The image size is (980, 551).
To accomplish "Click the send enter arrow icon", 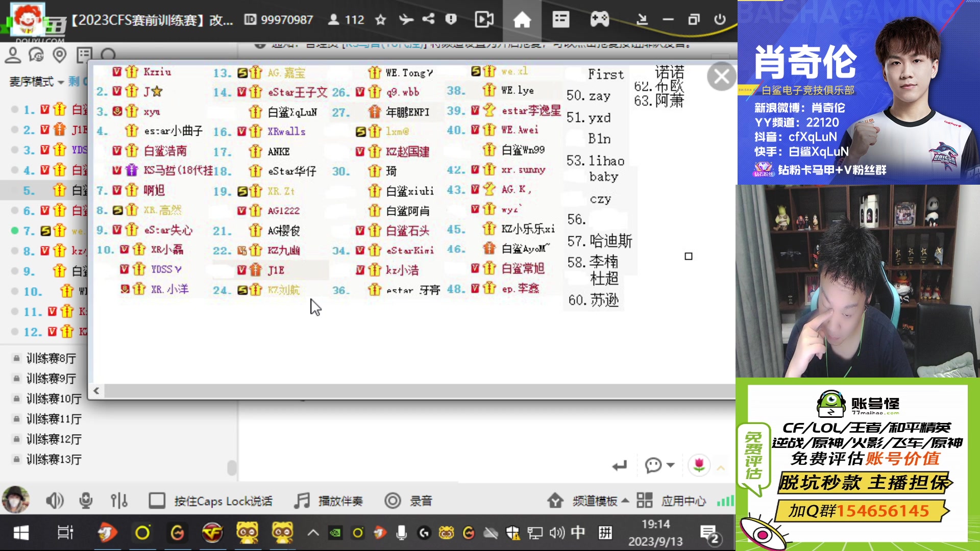I will click(619, 465).
